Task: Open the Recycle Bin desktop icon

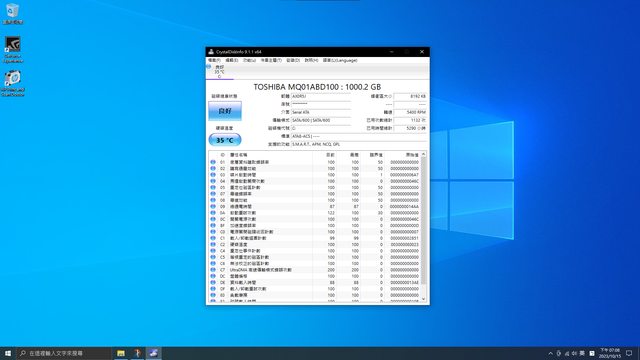Action: click(x=13, y=13)
